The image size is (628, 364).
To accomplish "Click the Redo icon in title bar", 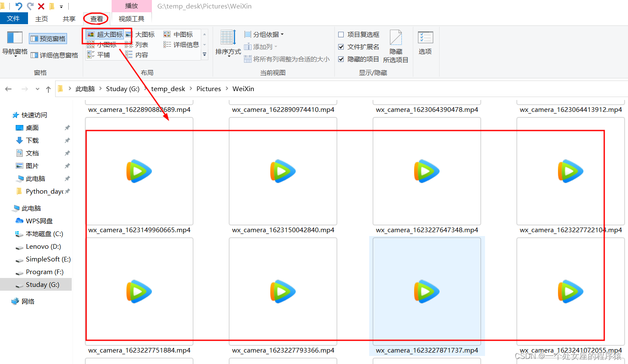I will [30, 6].
